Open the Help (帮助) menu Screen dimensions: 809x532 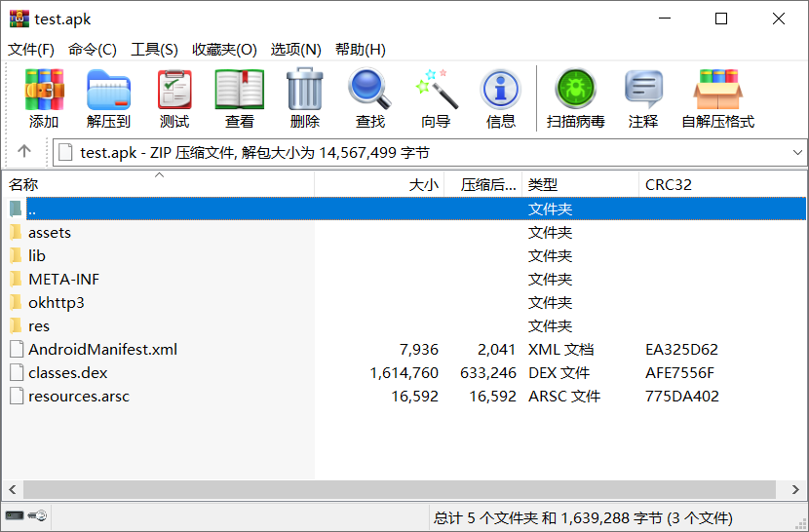coord(361,50)
